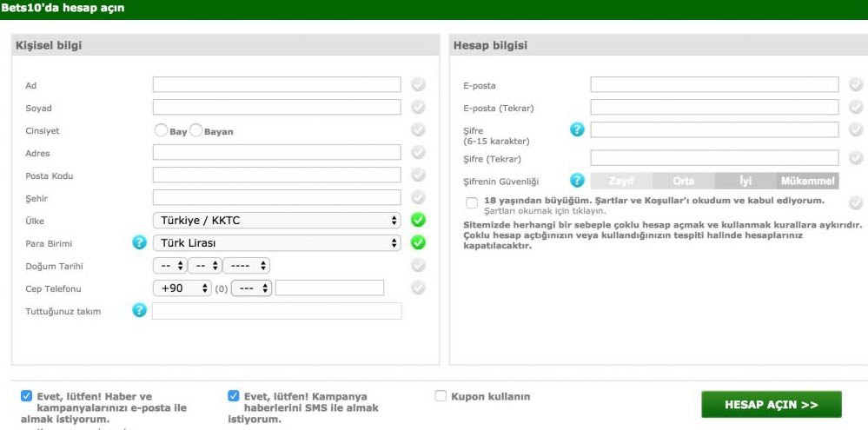Click grey validation check beside Ad
Image resolution: width=868 pixels, height=430 pixels.
[x=418, y=84]
